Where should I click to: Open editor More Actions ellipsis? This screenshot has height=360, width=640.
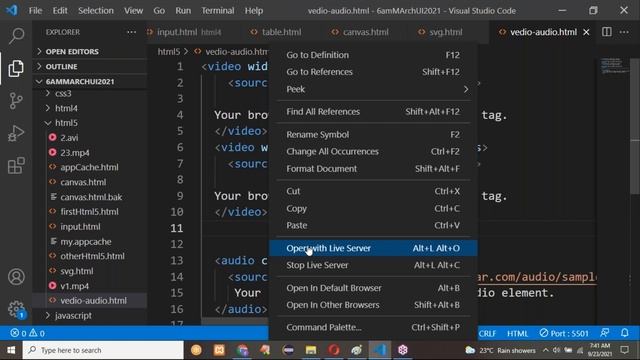pos(624,32)
